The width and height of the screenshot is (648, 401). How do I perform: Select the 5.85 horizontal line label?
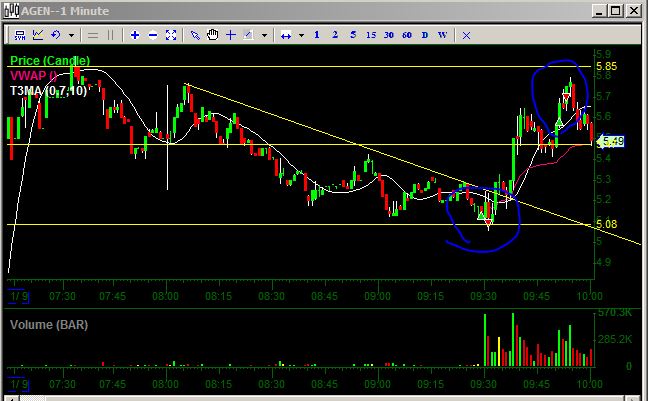pos(606,67)
